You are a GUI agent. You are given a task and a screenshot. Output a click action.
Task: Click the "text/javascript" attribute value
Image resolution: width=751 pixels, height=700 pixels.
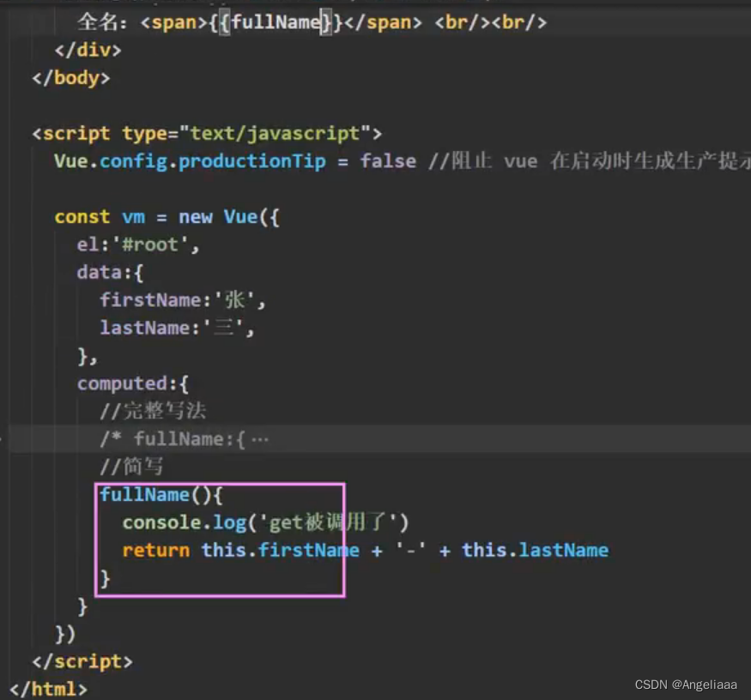click(x=275, y=134)
